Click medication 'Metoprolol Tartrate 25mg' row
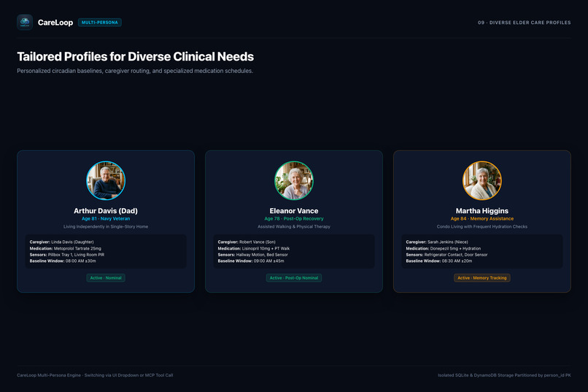This screenshot has height=392, width=588. (66, 248)
